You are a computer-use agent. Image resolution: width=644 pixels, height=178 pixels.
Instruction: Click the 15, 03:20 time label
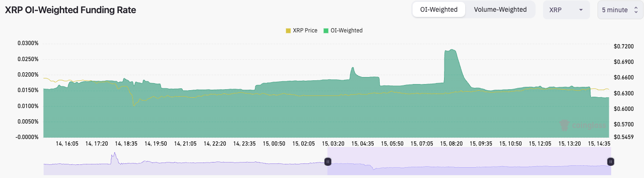333,144
